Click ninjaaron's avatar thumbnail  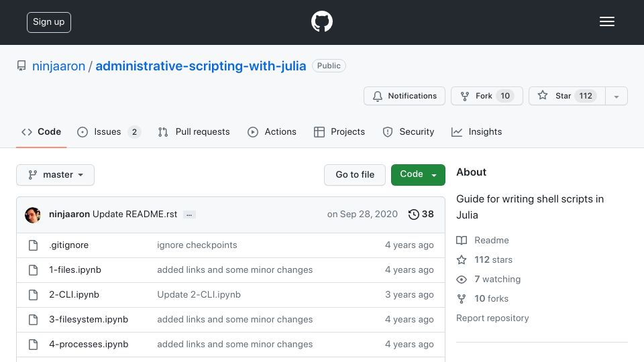[x=32, y=215]
